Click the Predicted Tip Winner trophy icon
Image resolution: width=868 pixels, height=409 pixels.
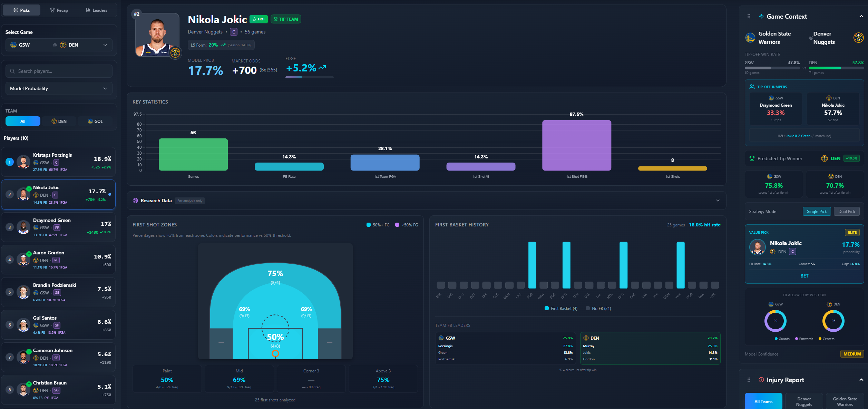pyautogui.click(x=752, y=158)
